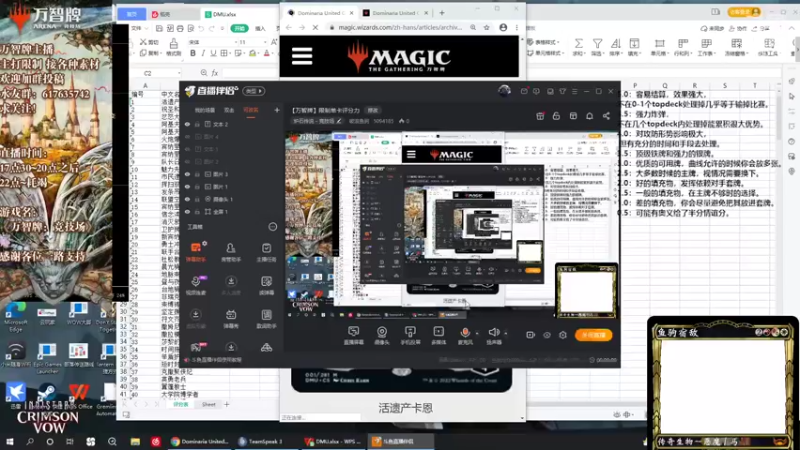The height and width of the screenshot is (450, 800).
Task: Expand speaker device dropdown arrow
Action: [x=506, y=334]
